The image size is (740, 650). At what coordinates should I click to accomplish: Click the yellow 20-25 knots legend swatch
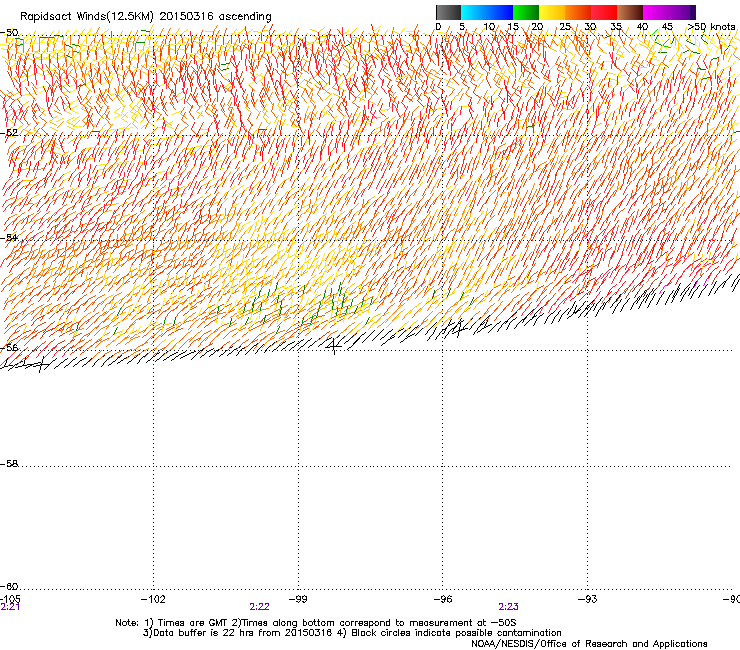[552, 12]
